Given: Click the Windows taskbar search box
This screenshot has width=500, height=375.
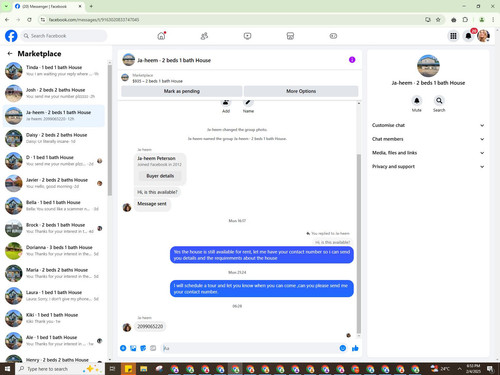Looking at the screenshot, I should 60,369.
